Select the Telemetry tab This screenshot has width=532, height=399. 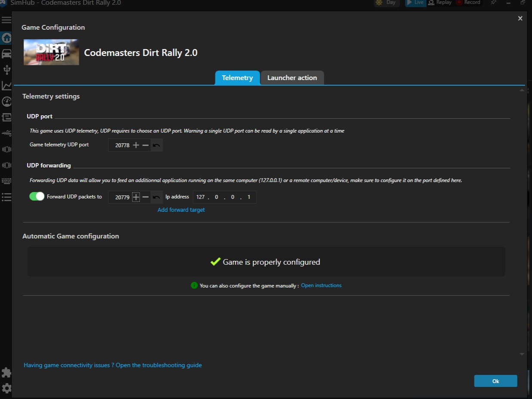pyautogui.click(x=237, y=78)
